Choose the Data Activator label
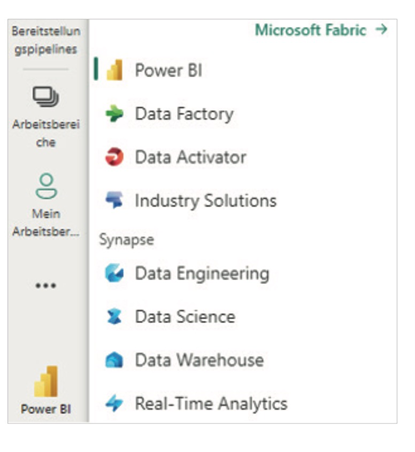The image size is (415, 452). (190, 157)
